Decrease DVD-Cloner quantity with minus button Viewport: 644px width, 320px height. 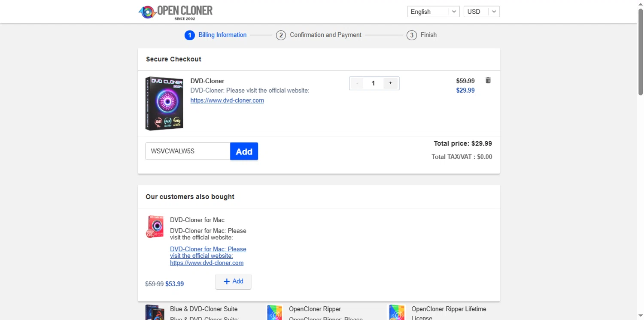(x=357, y=83)
